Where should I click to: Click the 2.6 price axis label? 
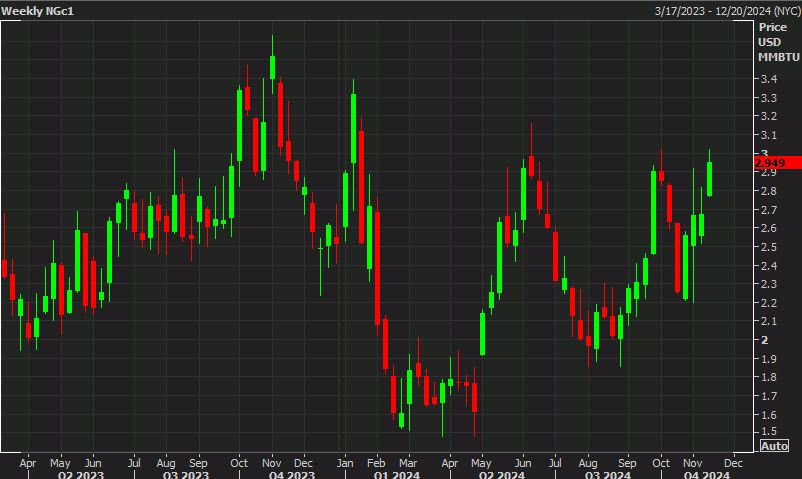coord(769,228)
